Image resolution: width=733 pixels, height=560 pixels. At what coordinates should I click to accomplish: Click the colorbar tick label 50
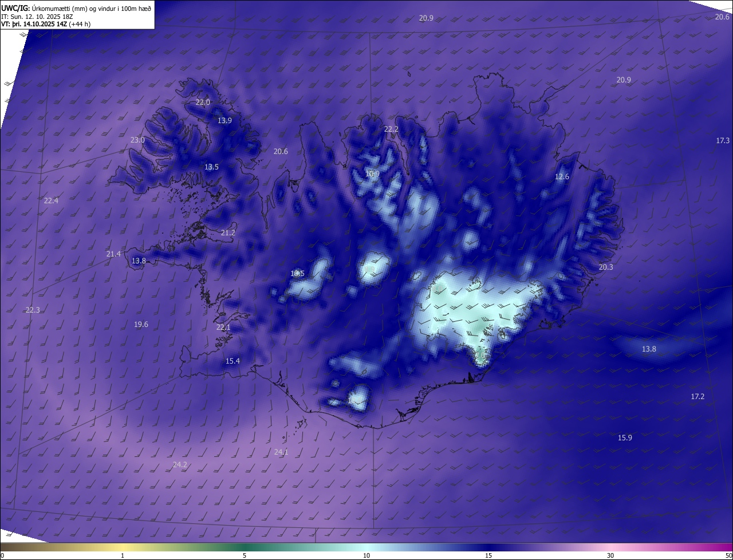pyautogui.click(x=728, y=555)
